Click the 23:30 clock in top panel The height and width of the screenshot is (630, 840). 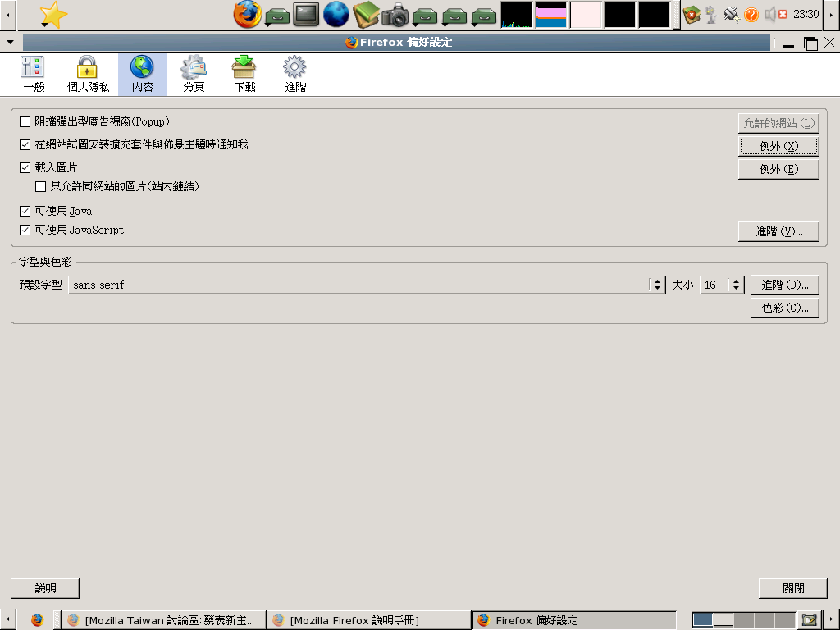coord(806,15)
